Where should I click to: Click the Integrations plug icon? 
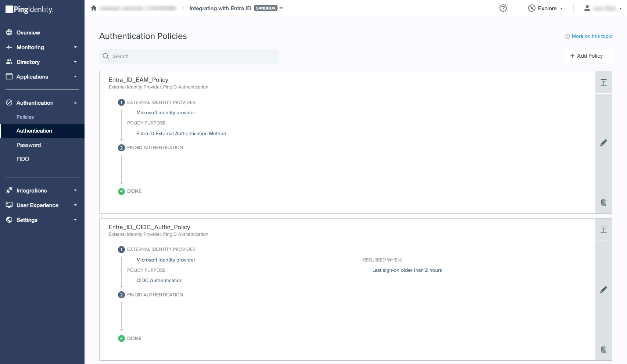coord(9,190)
